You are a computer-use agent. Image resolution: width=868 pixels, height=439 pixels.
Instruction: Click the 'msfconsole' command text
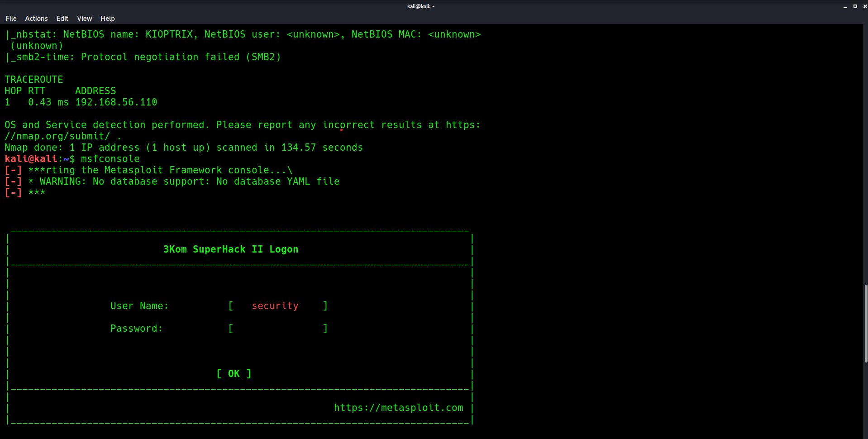point(110,159)
